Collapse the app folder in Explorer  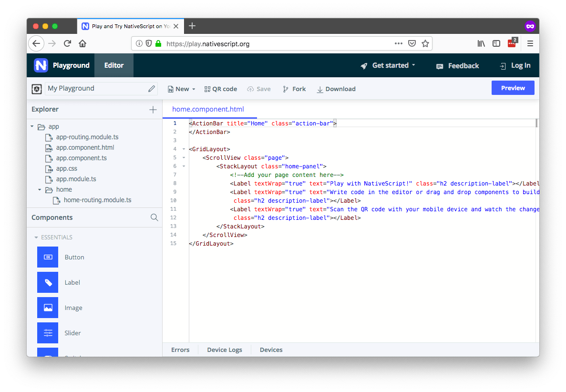pos(32,127)
